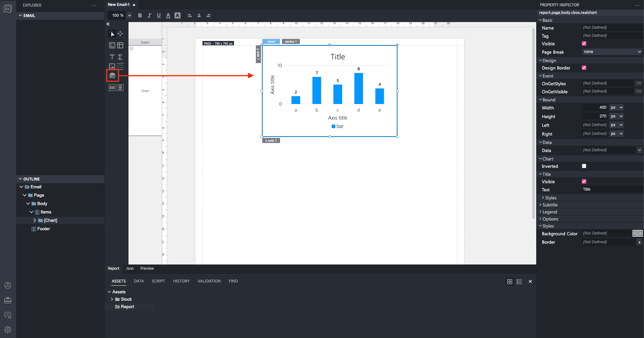Viewport: 644px width, 338px height.
Task: Toggle Title Visible checkbox
Action: 584,182
